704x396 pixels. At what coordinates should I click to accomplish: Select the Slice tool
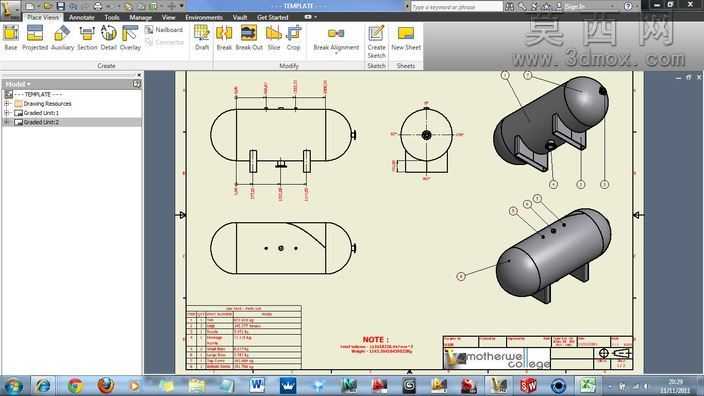[x=274, y=38]
